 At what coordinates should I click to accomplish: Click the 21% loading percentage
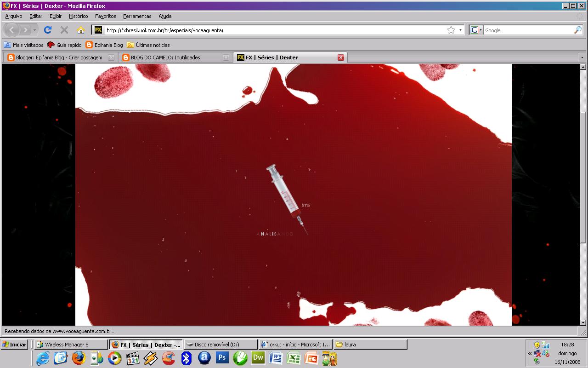[305, 205]
